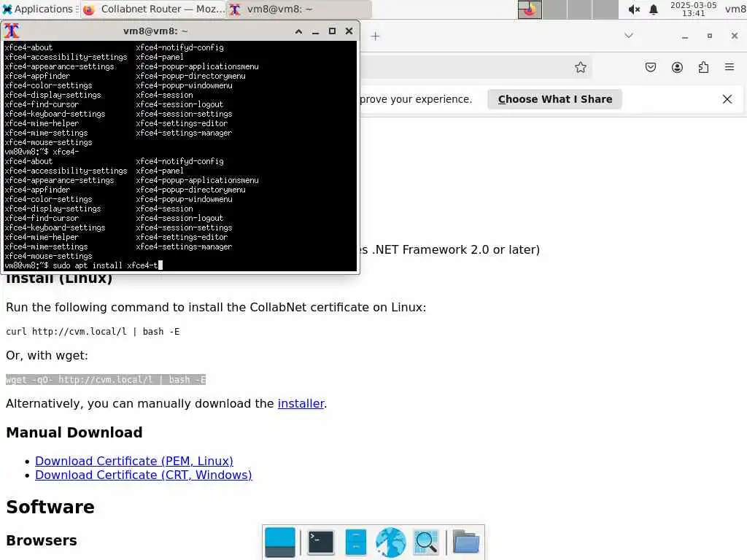Toggle the muted volume icon

633,9
